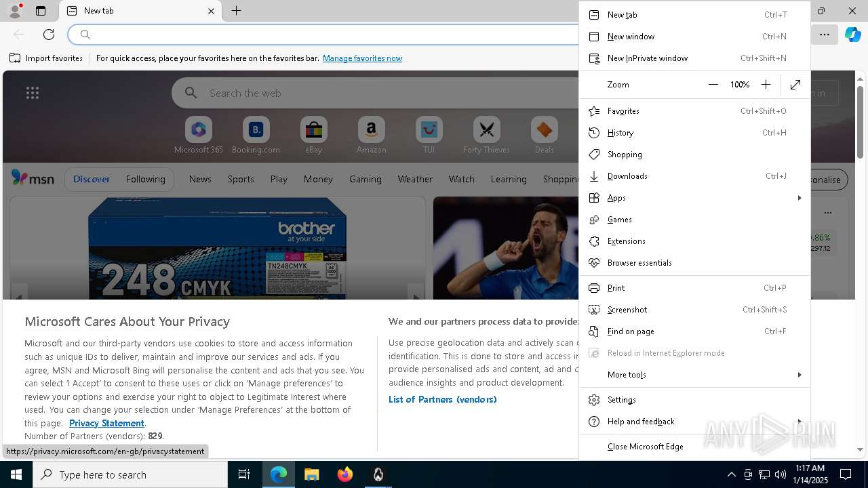Open notification center icon
The width and height of the screenshot is (868, 488).
tap(846, 474)
